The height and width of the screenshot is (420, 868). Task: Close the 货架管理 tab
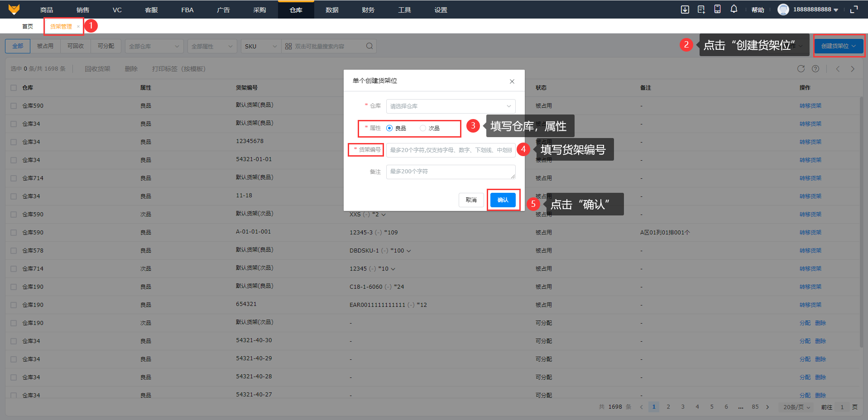coord(78,26)
